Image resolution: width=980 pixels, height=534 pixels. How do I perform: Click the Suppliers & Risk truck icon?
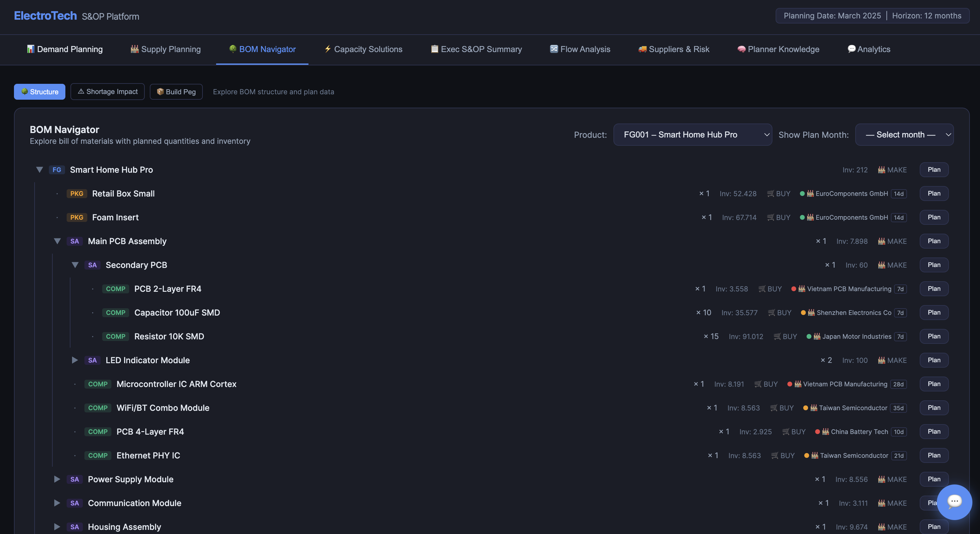click(x=643, y=49)
